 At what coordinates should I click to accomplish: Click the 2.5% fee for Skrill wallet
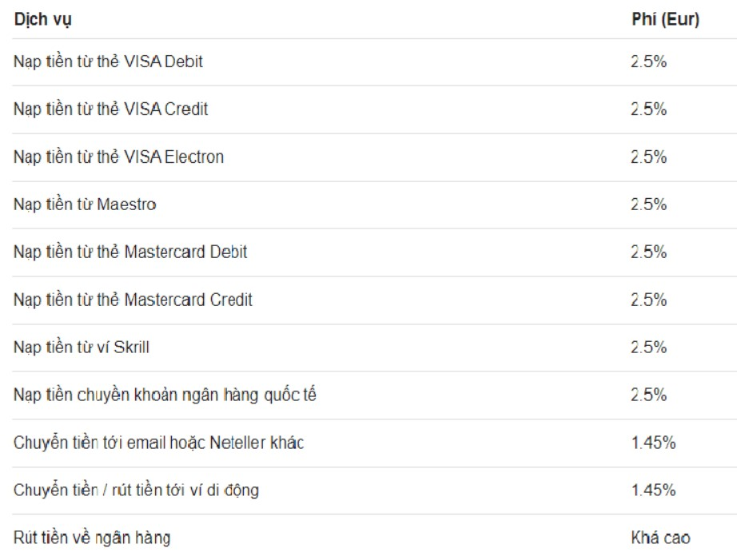(x=648, y=348)
